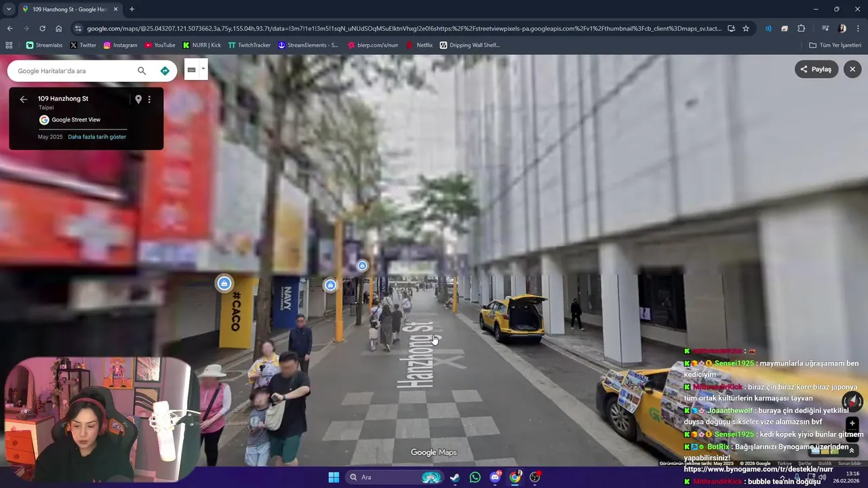The width and height of the screenshot is (868, 488).
Task: Click the install app icon in the address bar
Action: point(731,28)
